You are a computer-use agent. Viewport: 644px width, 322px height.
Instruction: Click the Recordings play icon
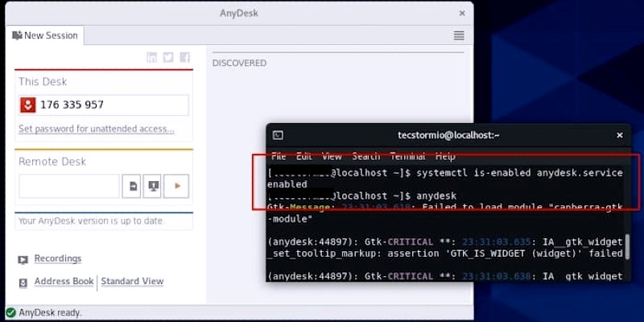click(x=23, y=259)
